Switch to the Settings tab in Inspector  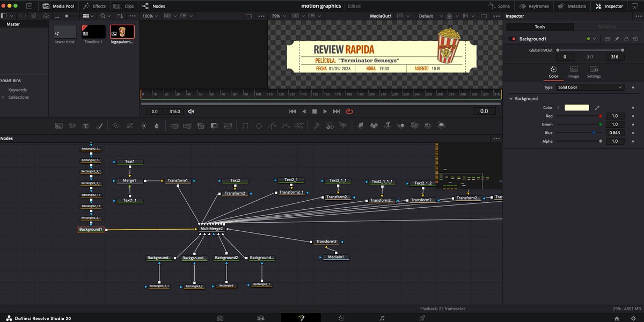point(594,72)
